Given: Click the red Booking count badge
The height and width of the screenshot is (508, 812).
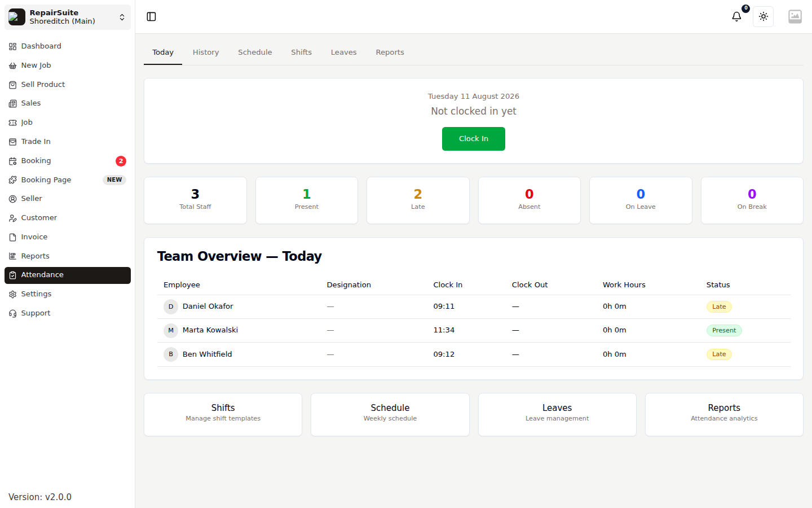Looking at the screenshot, I should click(x=121, y=161).
